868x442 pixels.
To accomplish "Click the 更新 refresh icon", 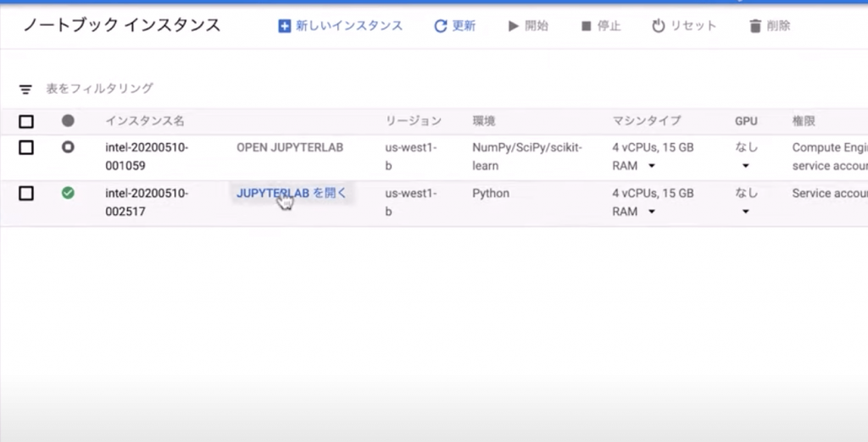I will pos(440,26).
